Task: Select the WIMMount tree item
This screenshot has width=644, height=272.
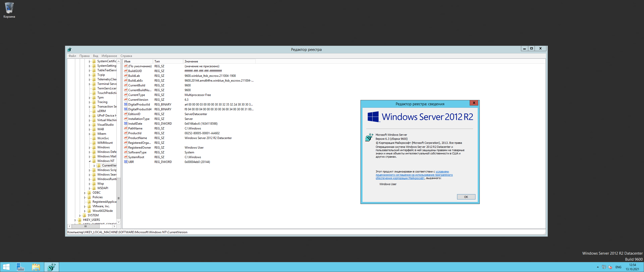Action: (105, 143)
